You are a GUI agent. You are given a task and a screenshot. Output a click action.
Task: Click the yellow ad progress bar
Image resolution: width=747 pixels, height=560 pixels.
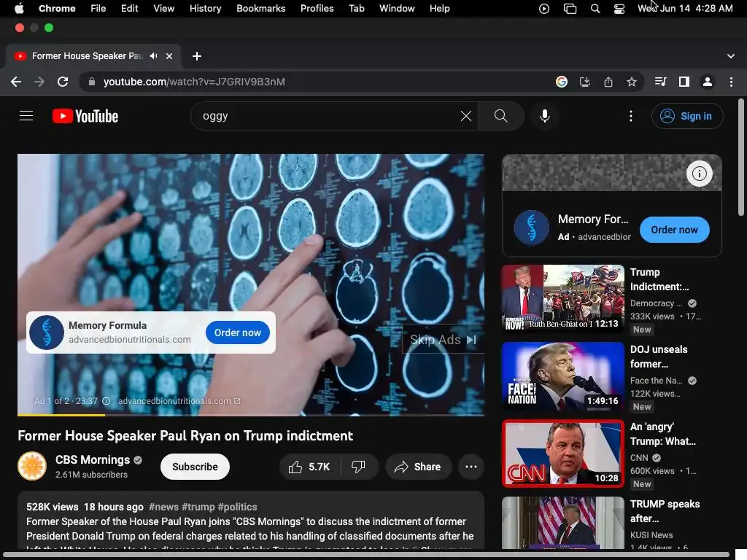pos(61,415)
